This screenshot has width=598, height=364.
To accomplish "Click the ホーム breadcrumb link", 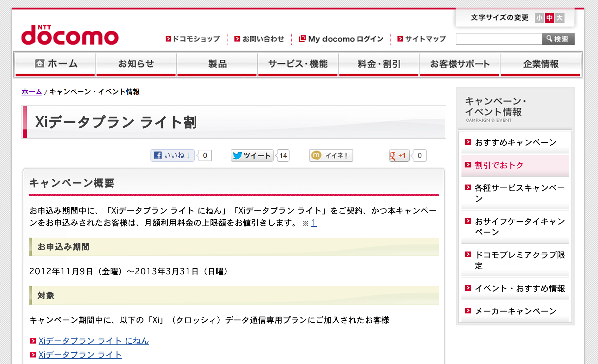I will (x=32, y=92).
